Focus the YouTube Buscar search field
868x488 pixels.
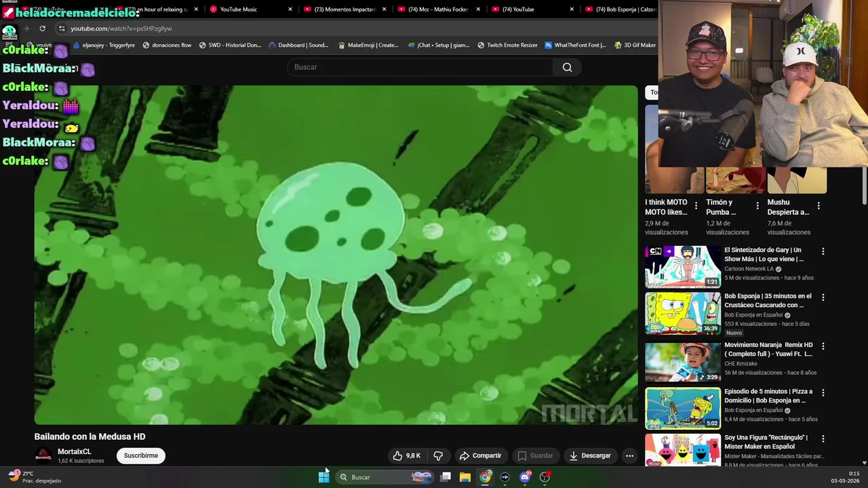pyautogui.click(x=420, y=67)
